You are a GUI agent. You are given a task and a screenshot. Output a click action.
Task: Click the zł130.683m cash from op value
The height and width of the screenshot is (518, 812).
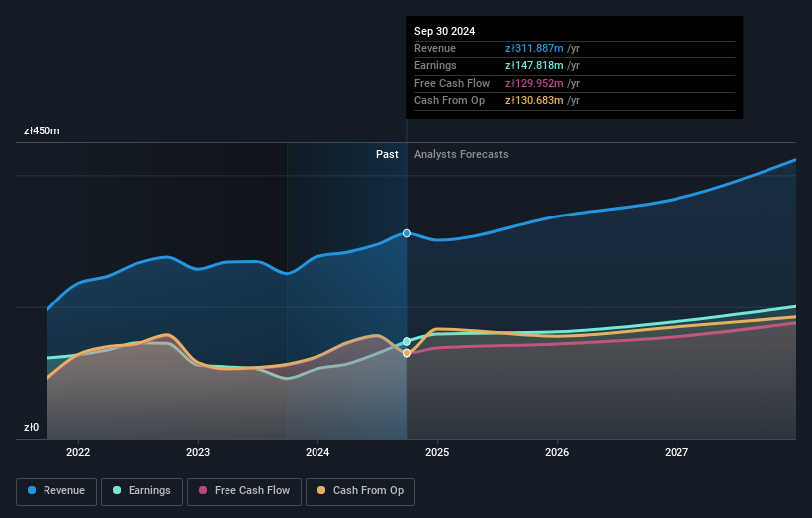tap(534, 101)
